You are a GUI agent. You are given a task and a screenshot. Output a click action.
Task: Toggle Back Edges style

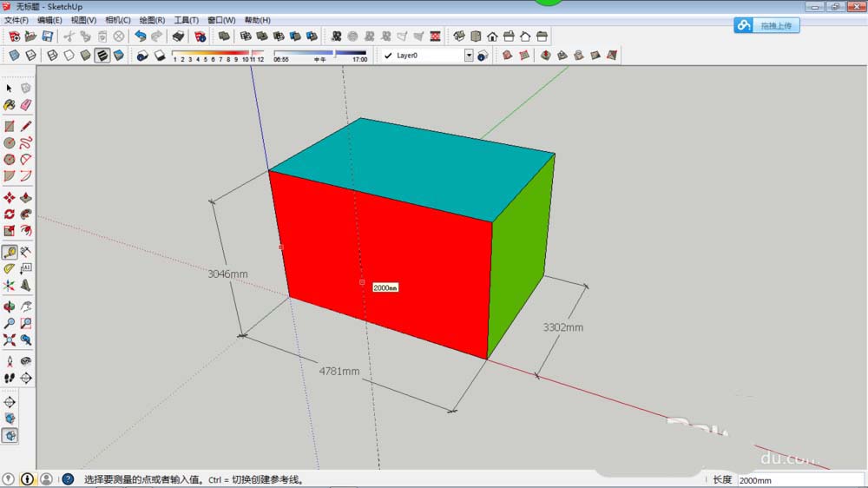[x=31, y=56]
